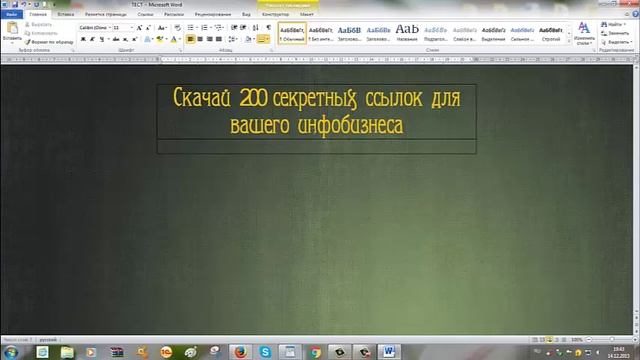The height and width of the screenshot is (360, 640).
Task: Open the Line Spacing dropdown
Action: coord(233,39)
